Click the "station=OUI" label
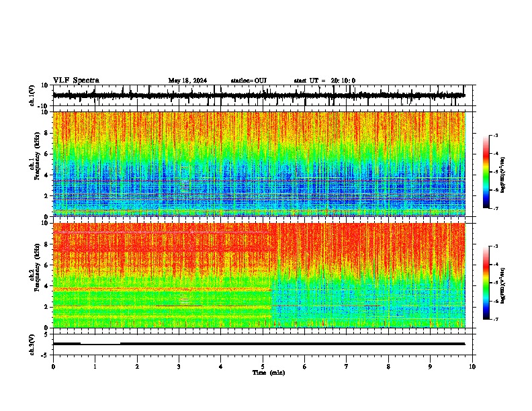 (249, 81)
